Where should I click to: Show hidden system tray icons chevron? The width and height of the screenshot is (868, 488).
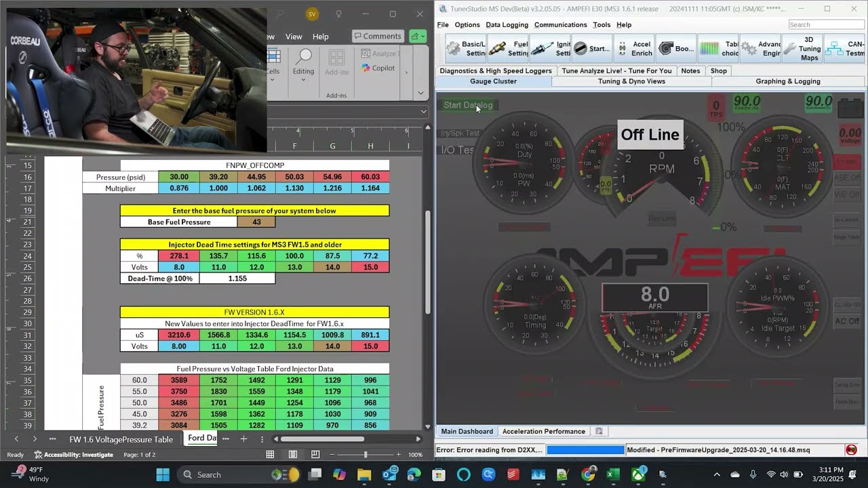tap(717, 474)
